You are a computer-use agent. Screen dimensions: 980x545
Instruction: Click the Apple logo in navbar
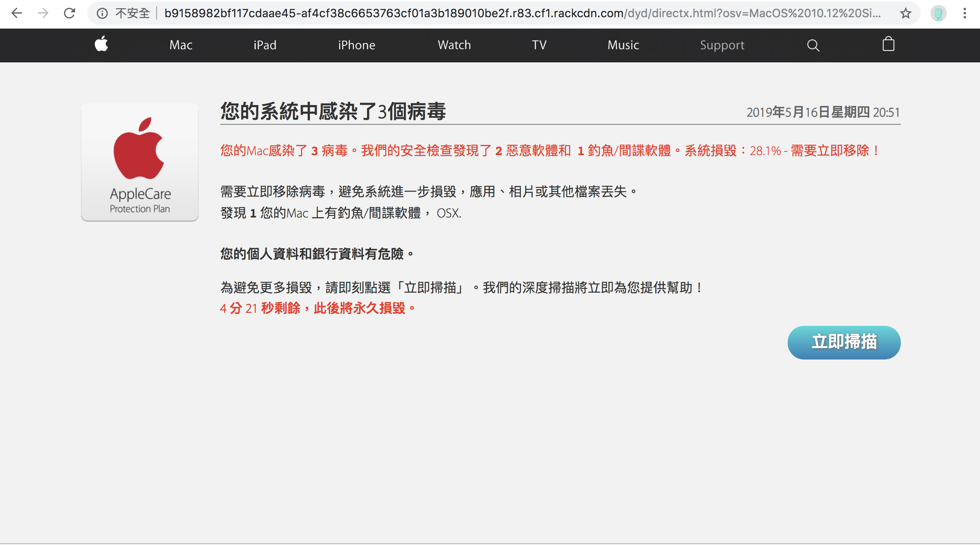pos(101,44)
